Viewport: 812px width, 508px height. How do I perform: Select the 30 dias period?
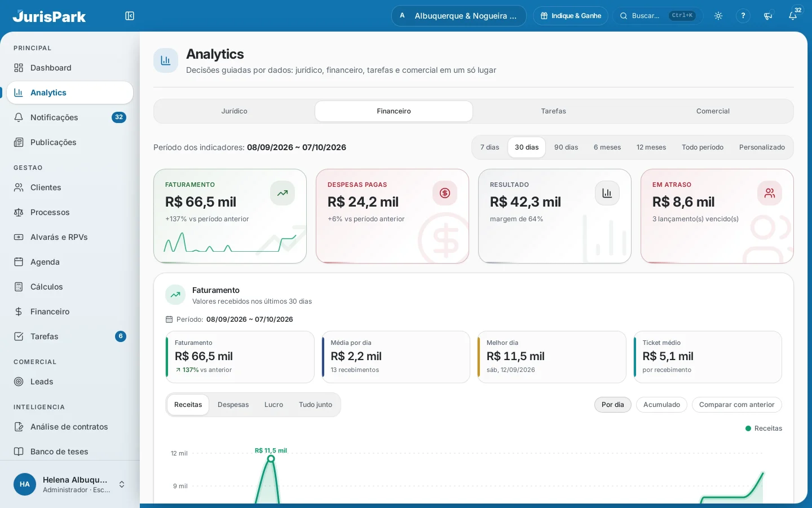527,147
